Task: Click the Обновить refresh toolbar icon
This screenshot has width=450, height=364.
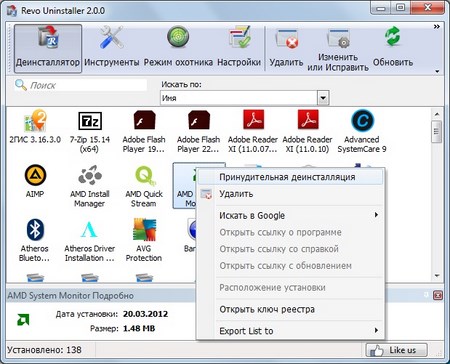Action: tap(393, 48)
